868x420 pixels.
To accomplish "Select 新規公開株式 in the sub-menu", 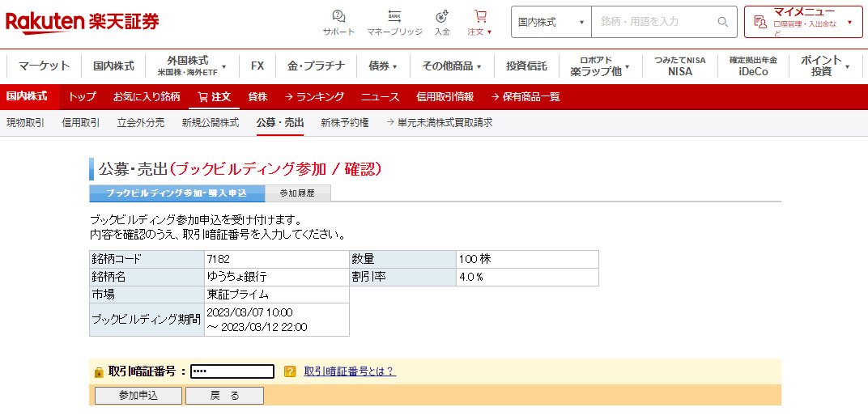I will point(210,123).
